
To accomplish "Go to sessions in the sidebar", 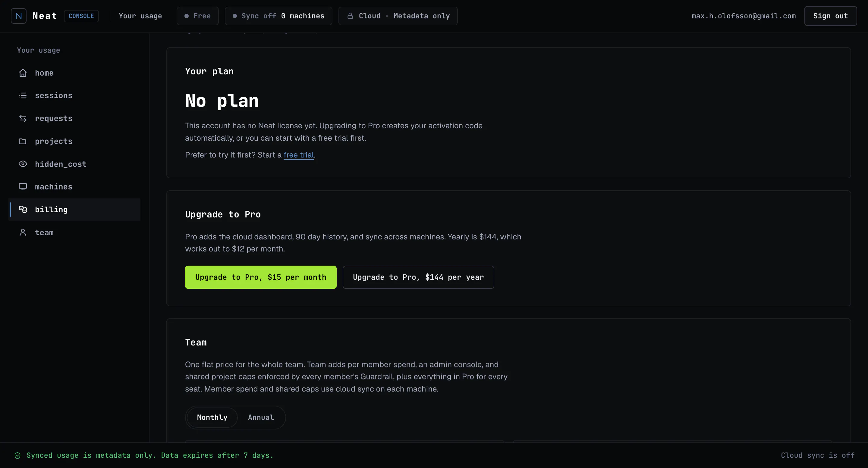I will click(74, 96).
